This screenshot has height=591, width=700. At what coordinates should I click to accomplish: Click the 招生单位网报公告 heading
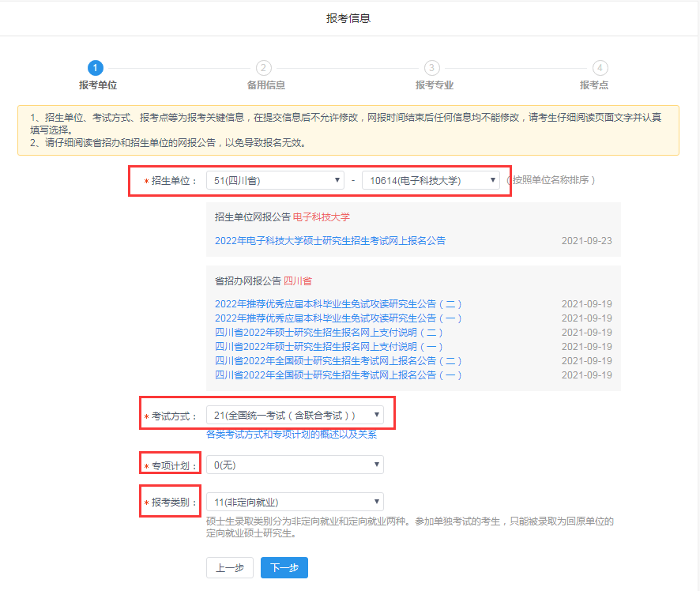click(253, 217)
